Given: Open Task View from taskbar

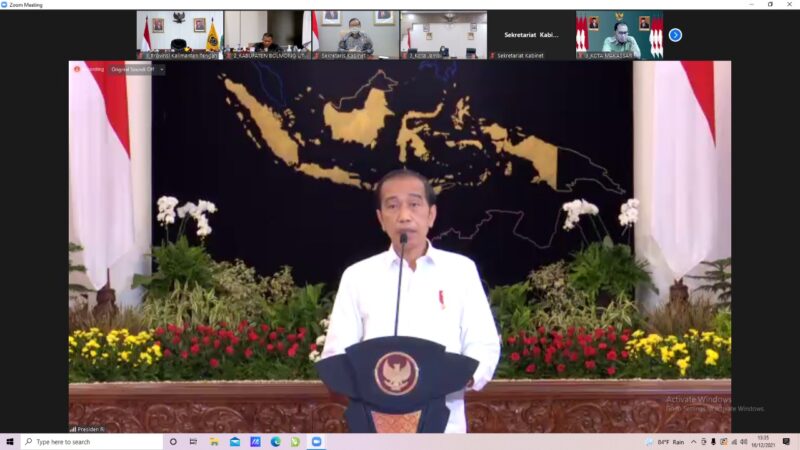Looking at the screenshot, I should point(193,441).
